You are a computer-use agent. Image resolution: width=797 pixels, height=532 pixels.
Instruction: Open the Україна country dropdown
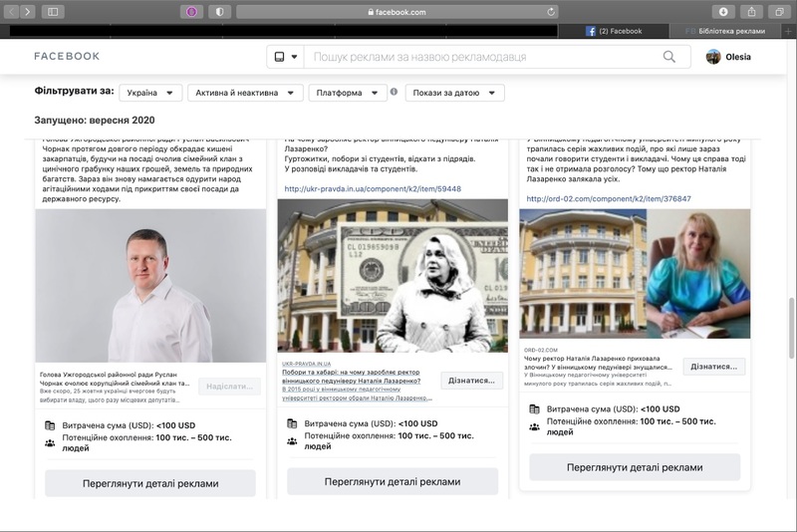[150, 93]
